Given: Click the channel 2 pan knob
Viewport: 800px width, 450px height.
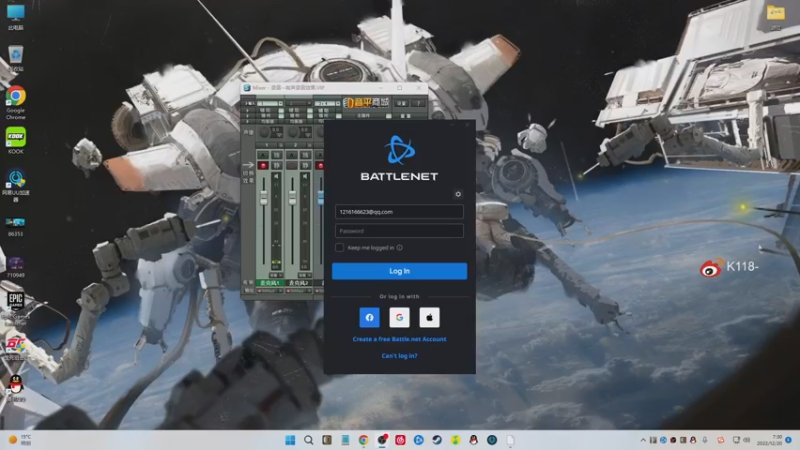Looking at the screenshot, I should point(293,132).
